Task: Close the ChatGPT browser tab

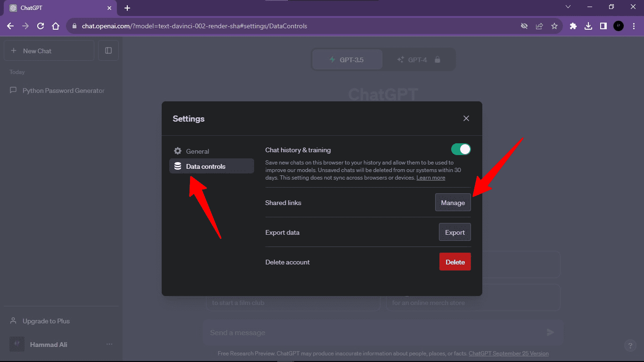Action: point(109,8)
